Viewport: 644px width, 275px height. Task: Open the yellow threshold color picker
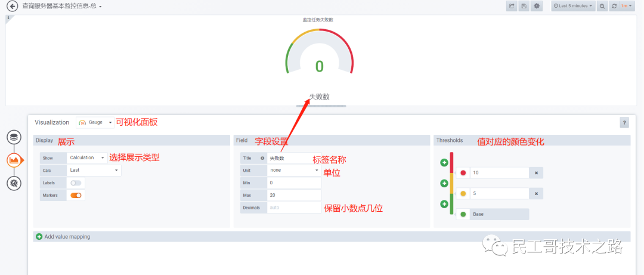pos(463,194)
